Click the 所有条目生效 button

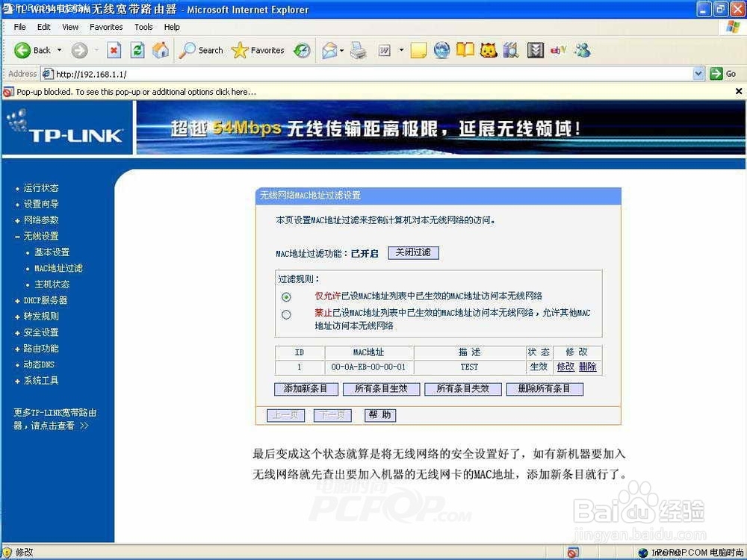(381, 389)
